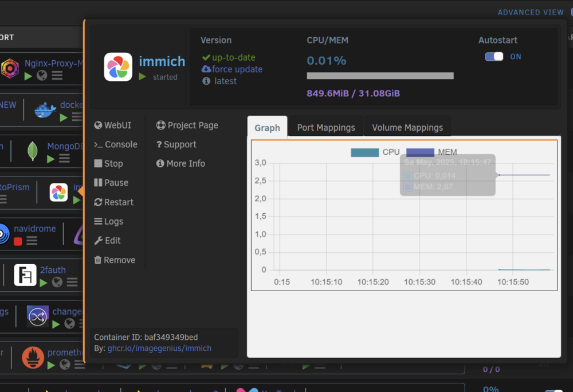This screenshot has width=573, height=392.
Task: Click the Nginx-Proxy-M container name
Action: pyautogui.click(x=54, y=63)
